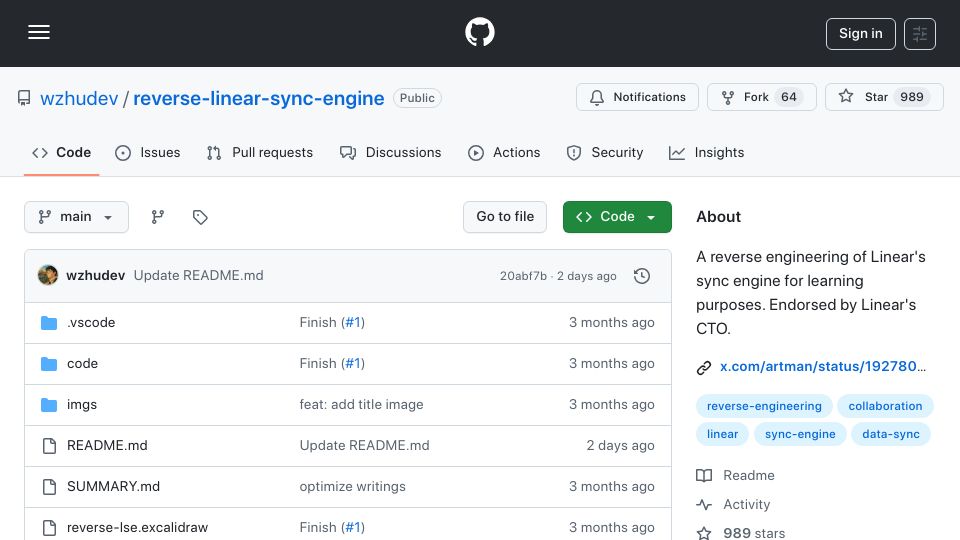960x540 pixels.
Task: Click the imgs folder icon
Action: click(49, 405)
